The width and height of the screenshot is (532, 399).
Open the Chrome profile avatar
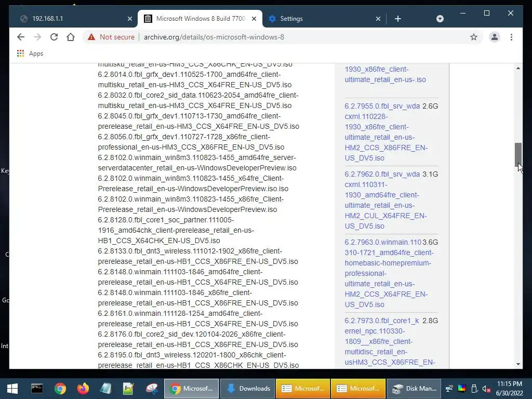495,37
